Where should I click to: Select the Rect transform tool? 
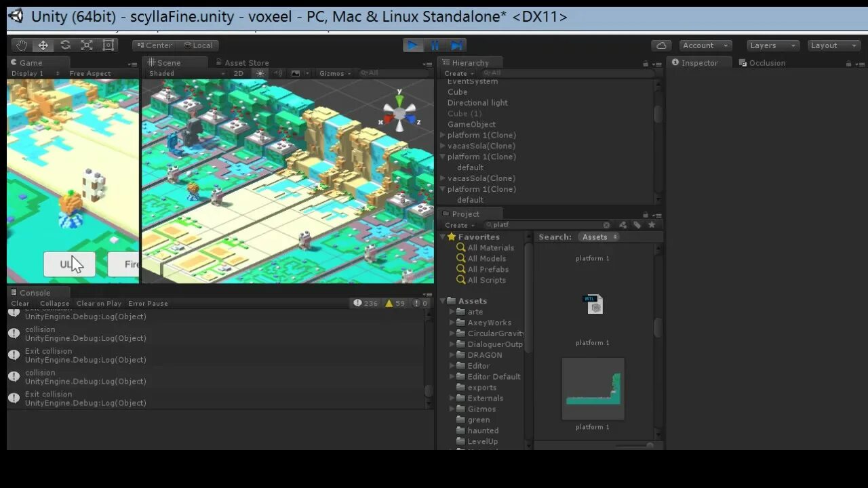108,45
